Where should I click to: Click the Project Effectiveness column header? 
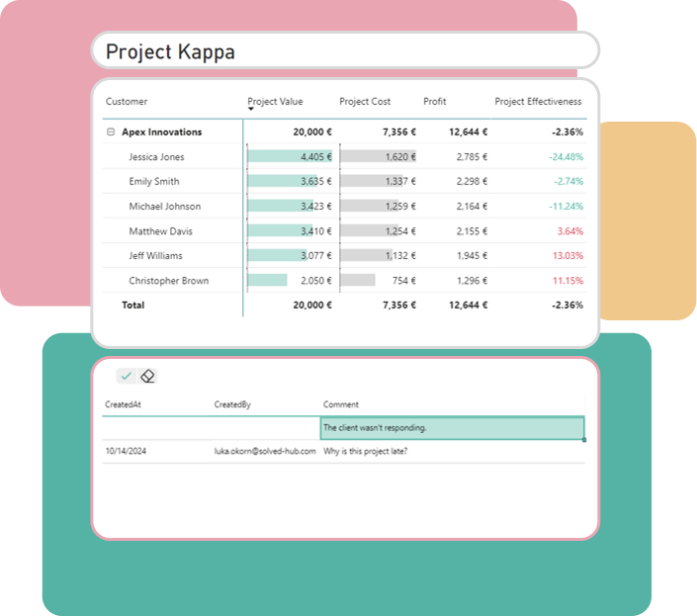(538, 101)
